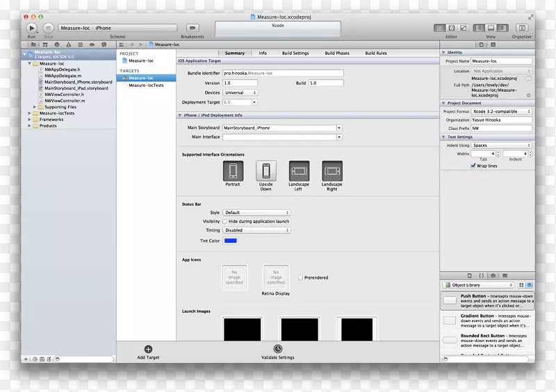This screenshot has width=556, height=392.
Task: Uncheck Wrap lines
Action: coord(473,165)
